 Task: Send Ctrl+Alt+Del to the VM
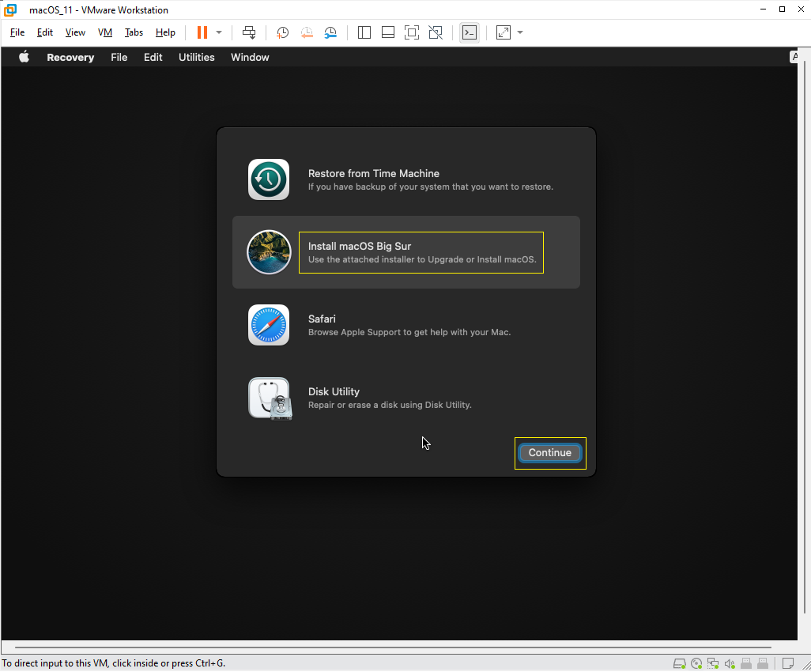click(x=249, y=32)
